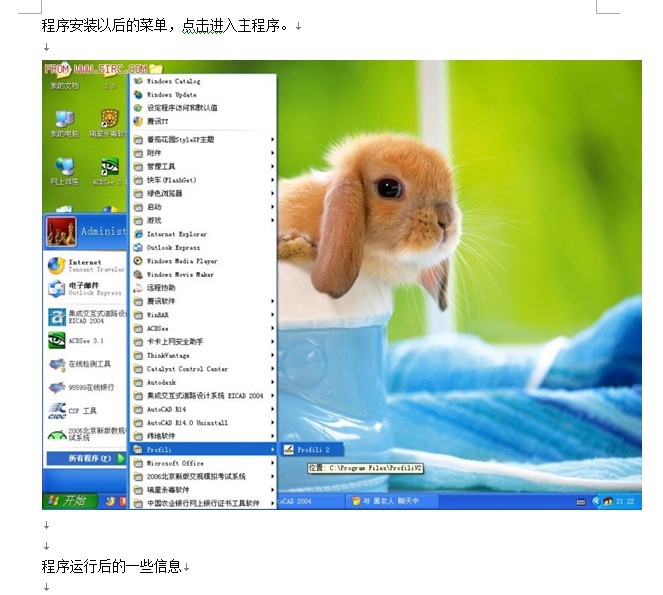This screenshot has height=595, width=663.
Task: Open the ACDSee folder in the programs list
Action: (x=203, y=328)
